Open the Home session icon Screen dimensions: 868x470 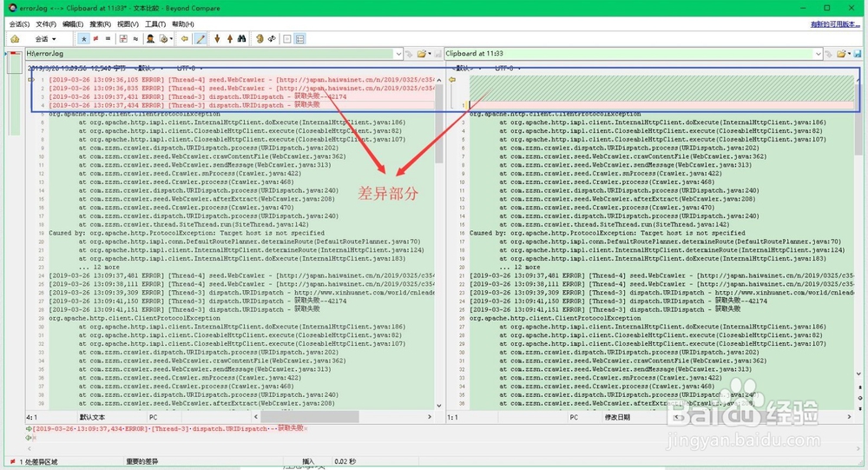[15, 39]
